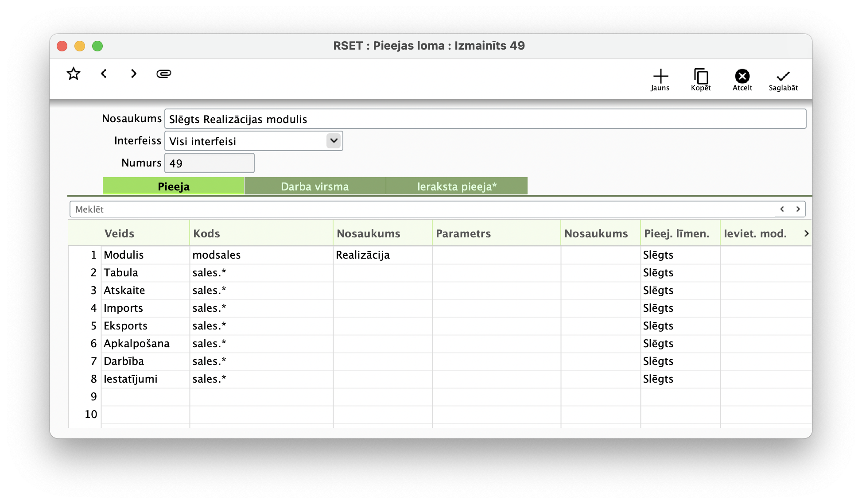The height and width of the screenshot is (504, 862).
Task: Switch to Darba virsma tab
Action: click(x=315, y=186)
